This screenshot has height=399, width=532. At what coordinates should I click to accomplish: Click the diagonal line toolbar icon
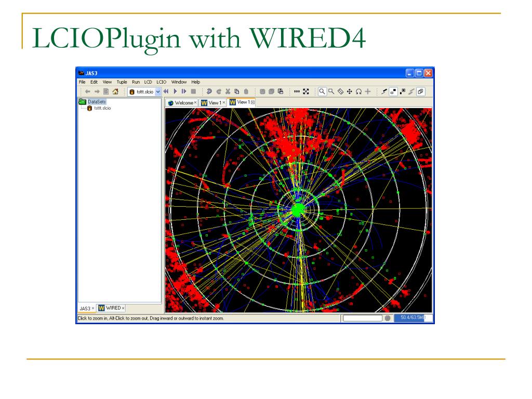384,91
